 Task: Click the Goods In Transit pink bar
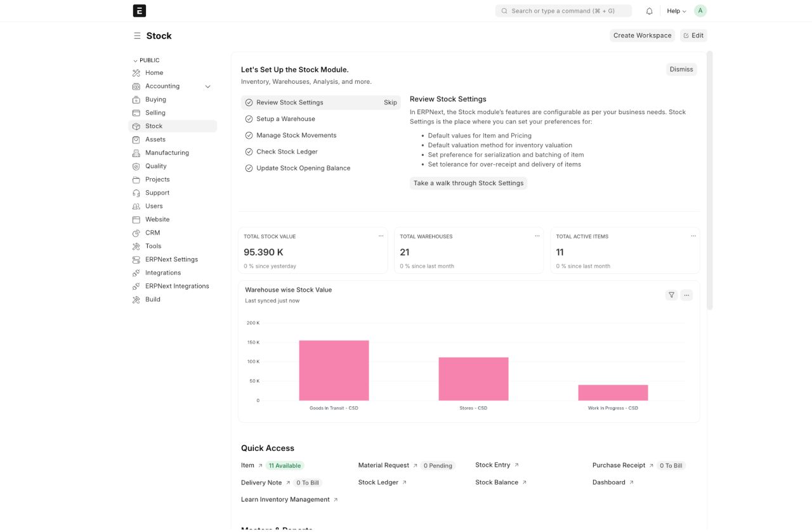click(x=334, y=370)
